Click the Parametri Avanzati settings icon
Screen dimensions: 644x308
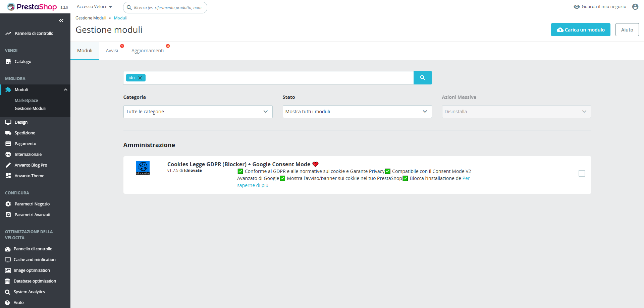(8, 215)
